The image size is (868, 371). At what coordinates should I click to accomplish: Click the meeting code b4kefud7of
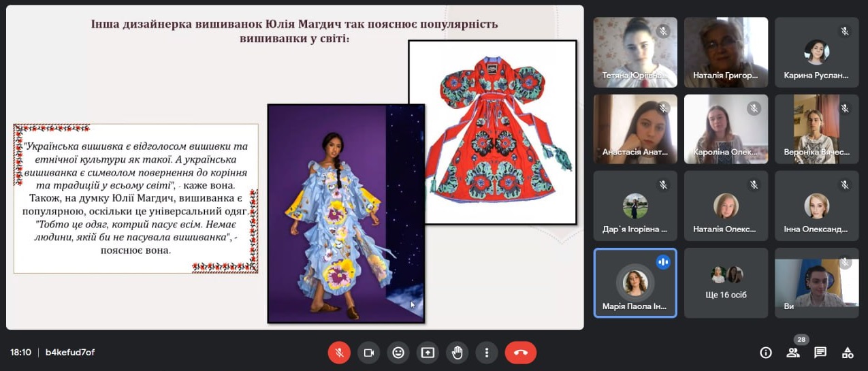pos(70,353)
